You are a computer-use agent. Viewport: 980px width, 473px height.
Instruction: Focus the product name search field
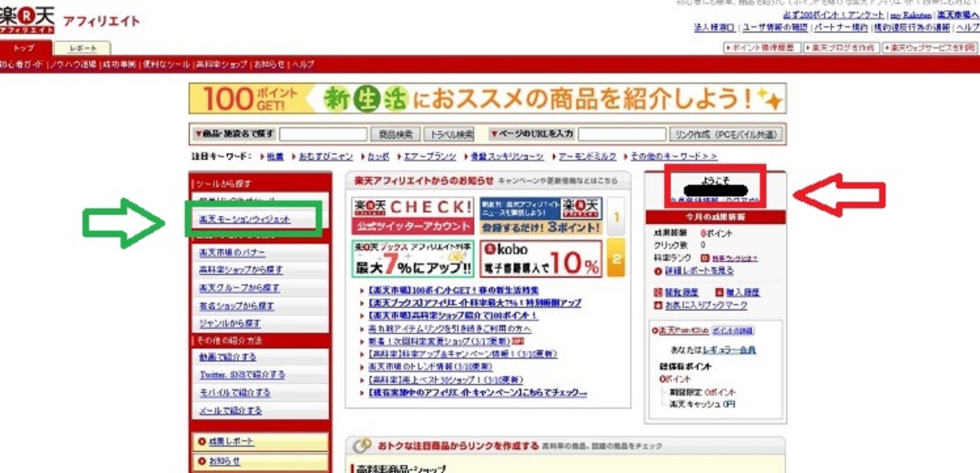click(x=323, y=134)
